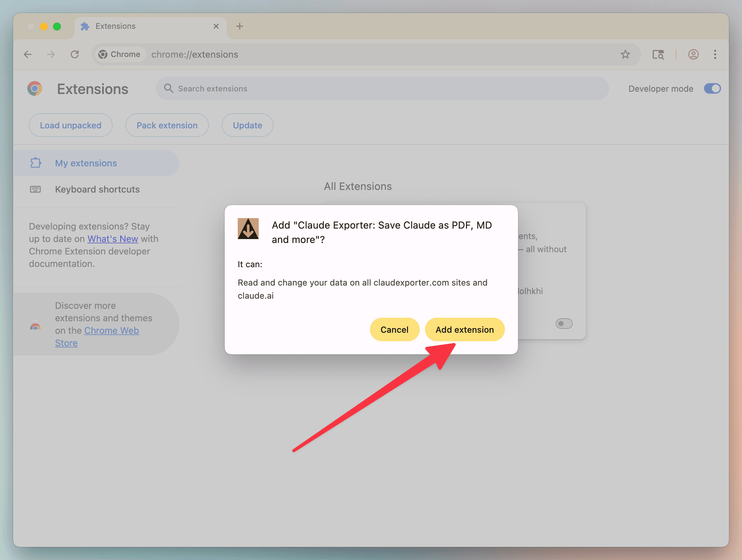
Task: Click the Keyboard shortcuts icon in sidebar
Action: coord(35,189)
